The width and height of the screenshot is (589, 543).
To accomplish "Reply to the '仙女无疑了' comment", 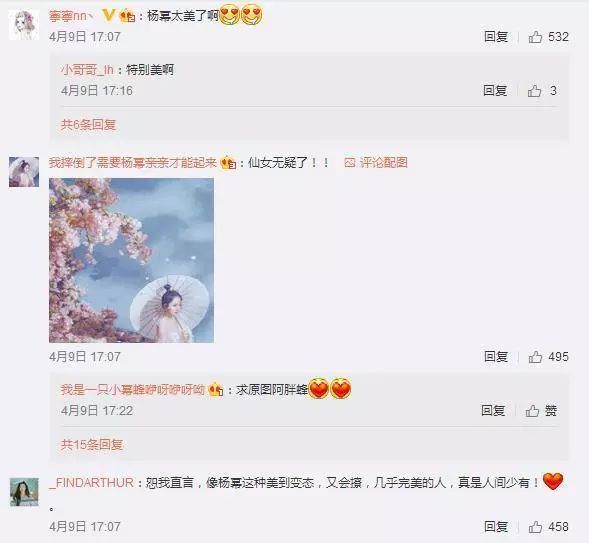I will pos(496,357).
